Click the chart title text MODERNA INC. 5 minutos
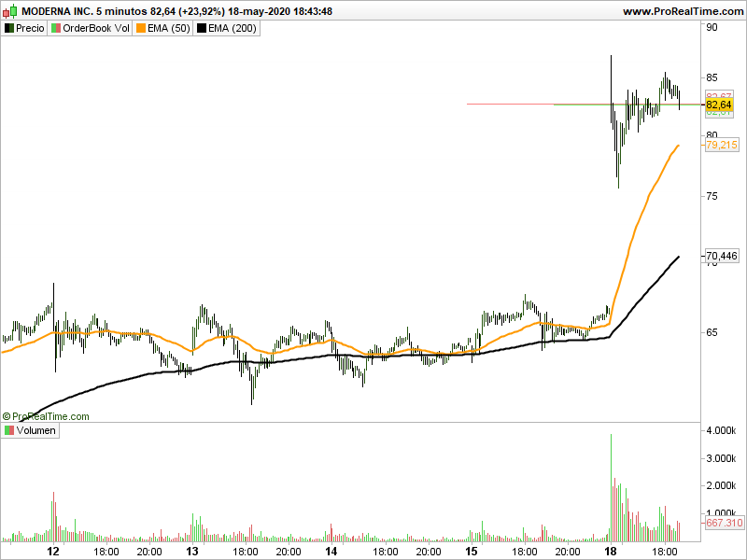Image resolution: width=747 pixels, height=560 pixels. pyautogui.click(x=84, y=11)
